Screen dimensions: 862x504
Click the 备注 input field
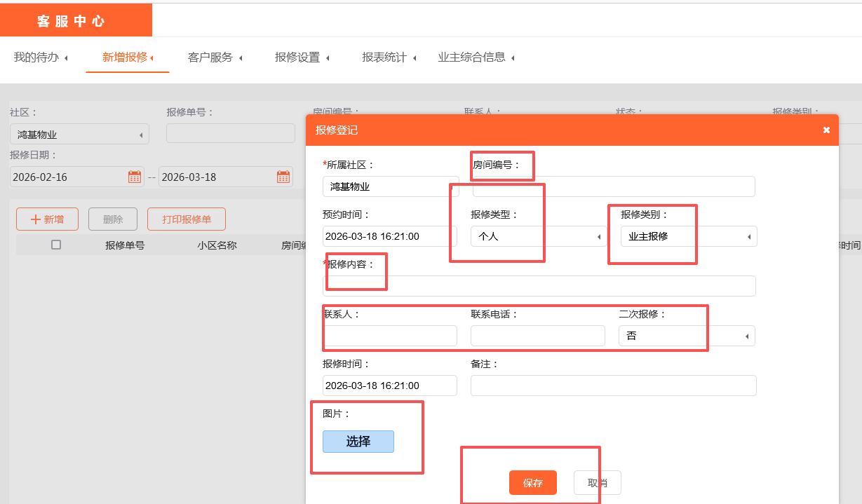coord(613,386)
